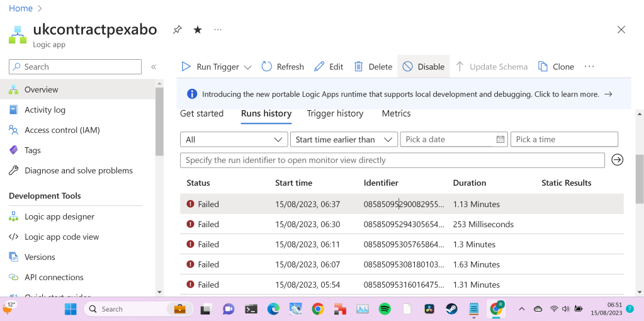Open the portable runtime info banner arrow
Viewport: 644px width, 321px height.
click(608, 94)
